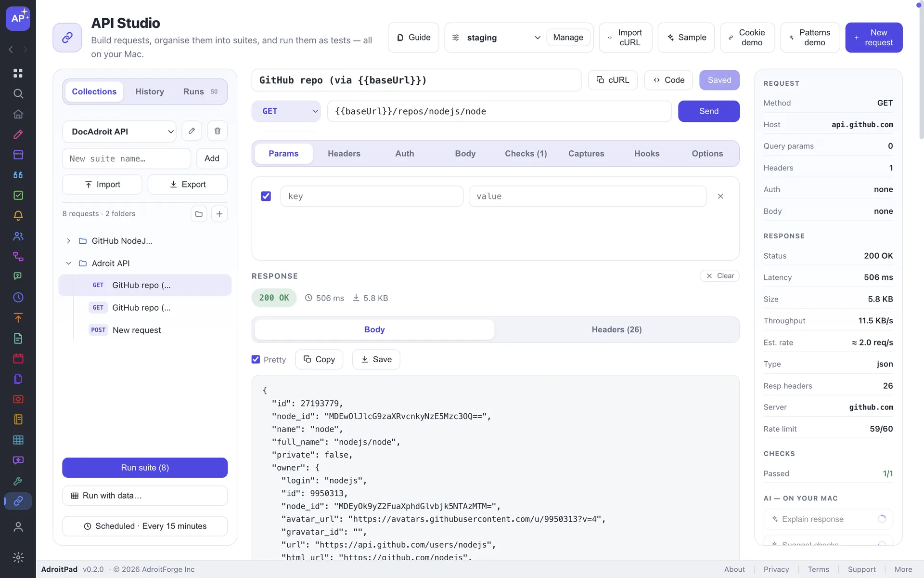924x578 pixels.
Task: Open the green checklist icon in sidebar
Action: [x=18, y=195]
